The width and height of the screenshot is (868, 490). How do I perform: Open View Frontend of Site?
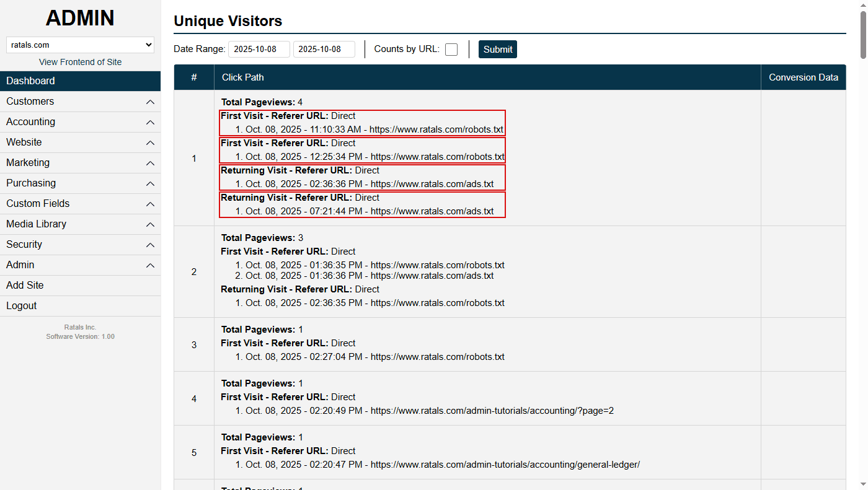pyautogui.click(x=80, y=62)
